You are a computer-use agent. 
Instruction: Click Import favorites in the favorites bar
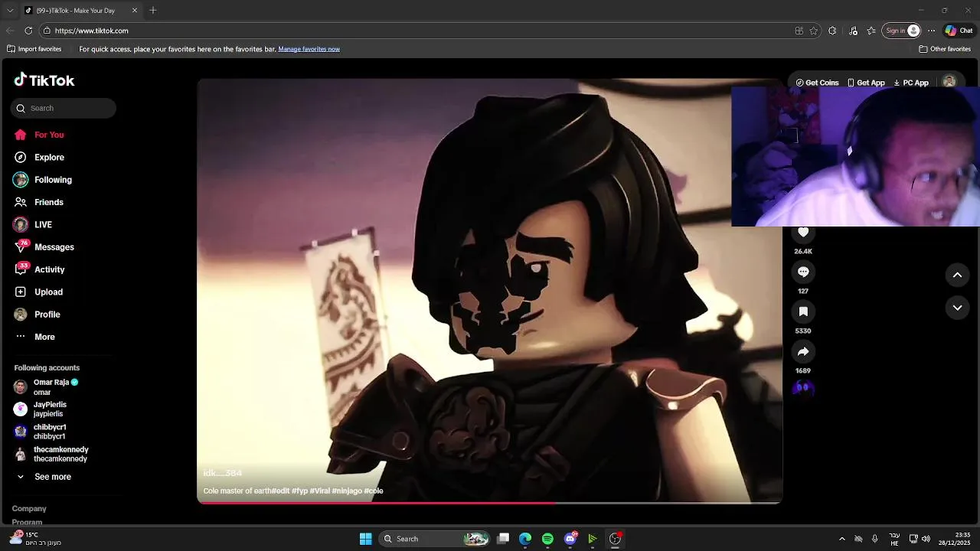click(x=34, y=49)
